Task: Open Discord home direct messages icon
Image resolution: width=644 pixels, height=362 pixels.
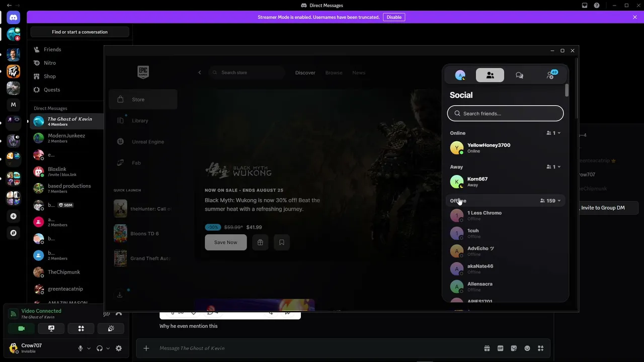Action: click(x=14, y=18)
